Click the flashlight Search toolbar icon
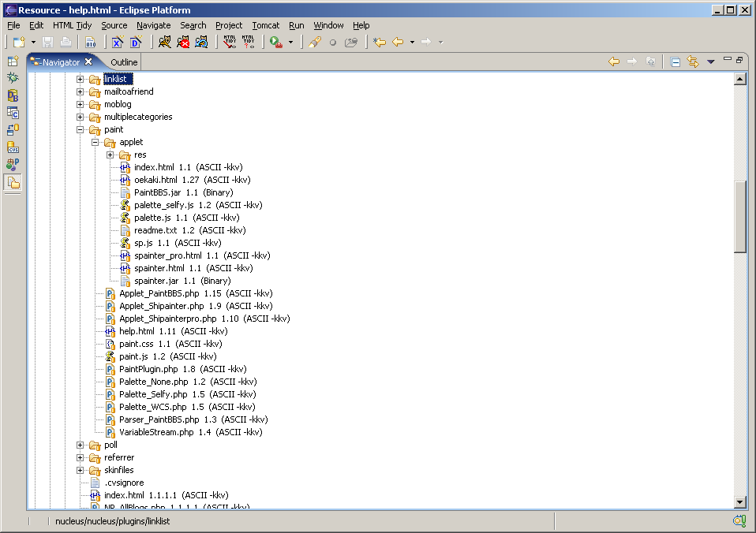 315,43
